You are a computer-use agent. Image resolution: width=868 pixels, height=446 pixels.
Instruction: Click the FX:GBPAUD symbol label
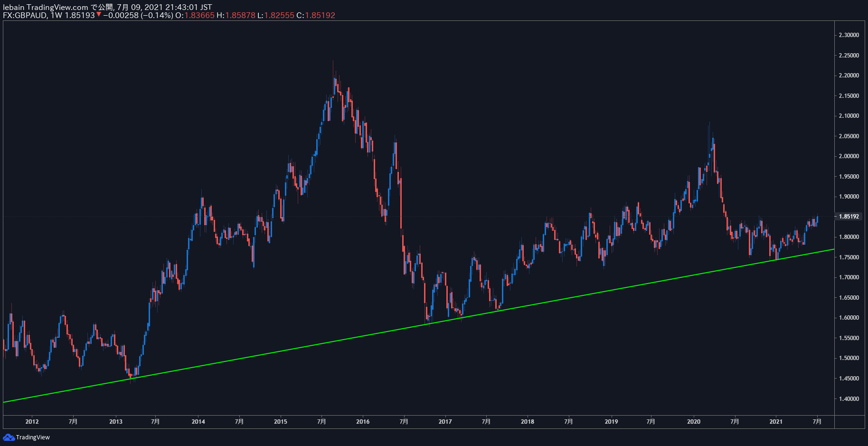point(25,15)
